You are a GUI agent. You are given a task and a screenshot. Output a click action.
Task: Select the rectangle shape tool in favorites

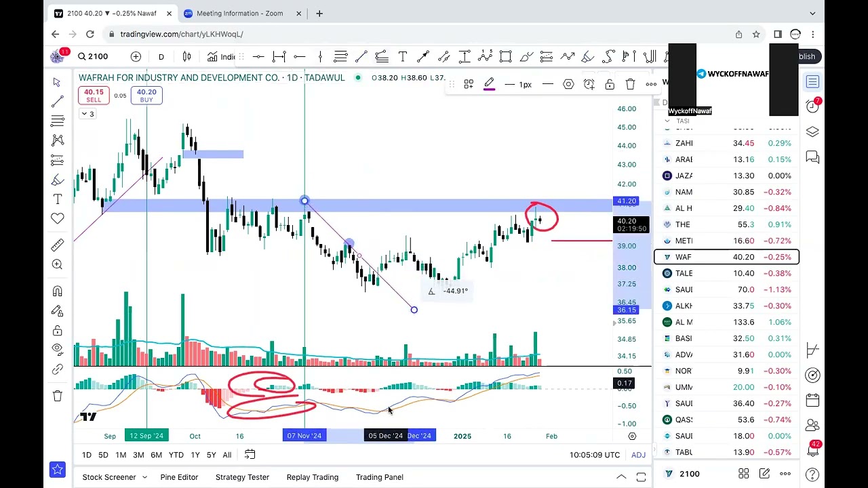505,56
